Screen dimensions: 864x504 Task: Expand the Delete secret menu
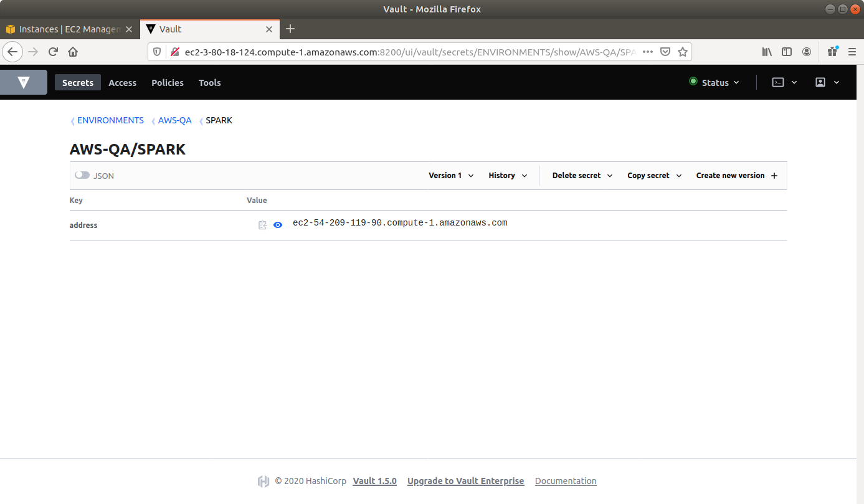pos(582,176)
